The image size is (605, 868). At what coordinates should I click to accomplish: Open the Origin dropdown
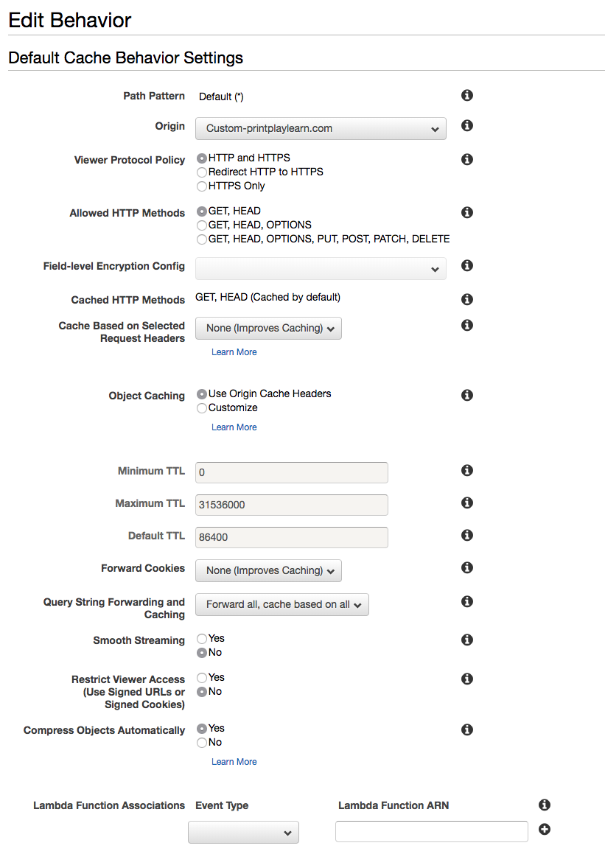point(321,128)
